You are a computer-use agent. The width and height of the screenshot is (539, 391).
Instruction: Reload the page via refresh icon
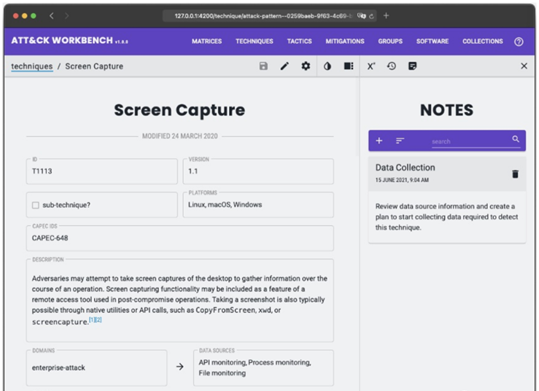click(x=371, y=16)
